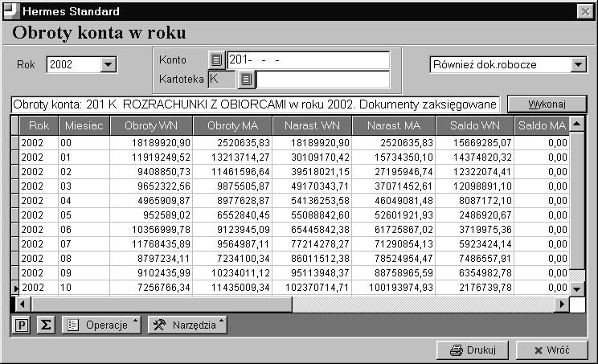This screenshot has width=598, height=364.
Task: Click cell 4965909,87 in Obroty WN
Action: (151, 201)
